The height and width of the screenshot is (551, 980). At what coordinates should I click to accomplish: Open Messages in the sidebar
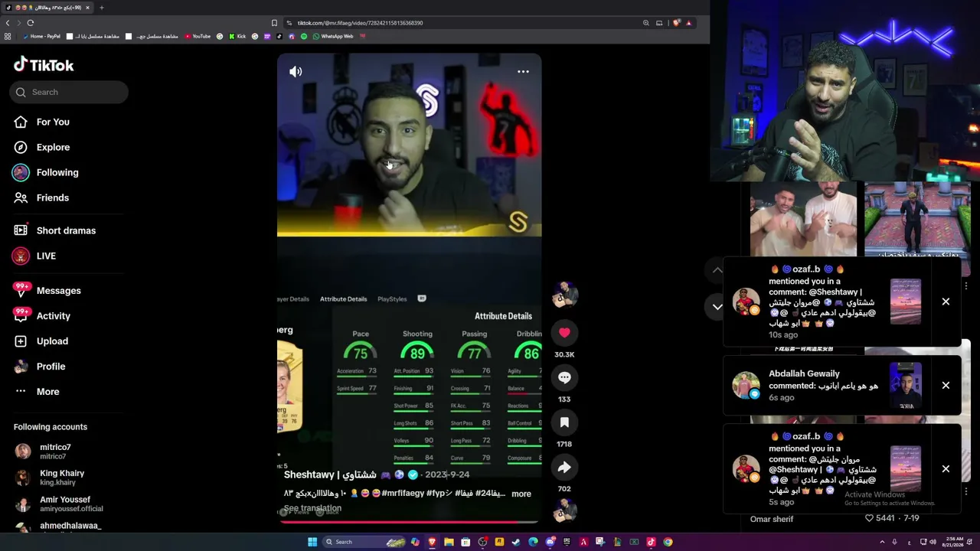tap(58, 291)
